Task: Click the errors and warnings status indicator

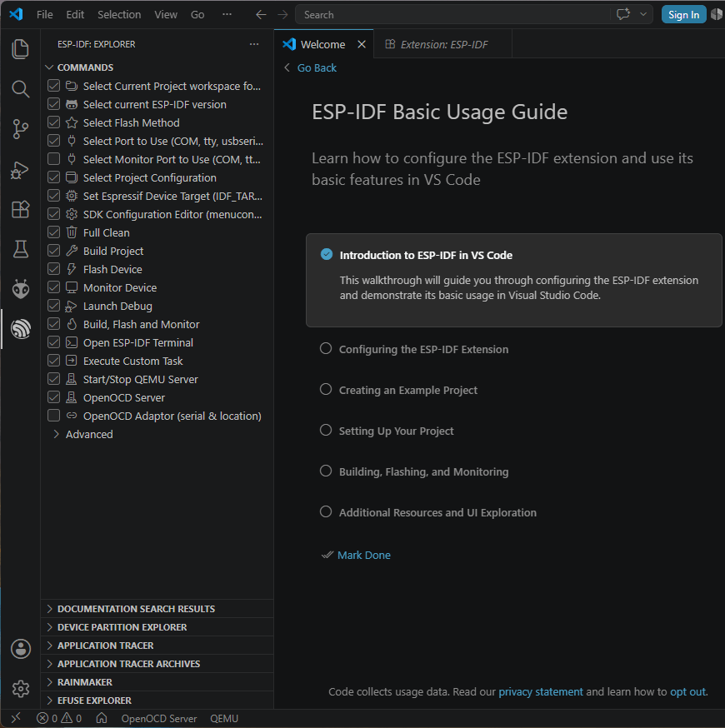Action: coord(59,718)
